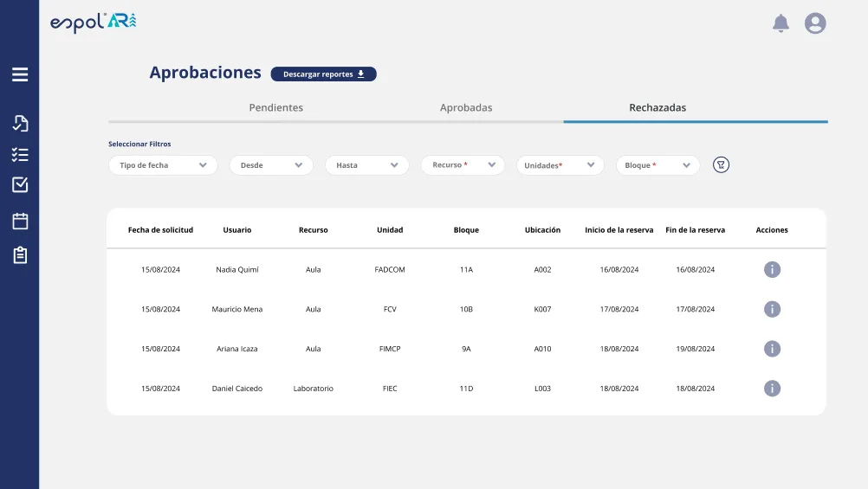Click the Acciones column header
The height and width of the screenshot is (489, 868).
pyautogui.click(x=772, y=230)
